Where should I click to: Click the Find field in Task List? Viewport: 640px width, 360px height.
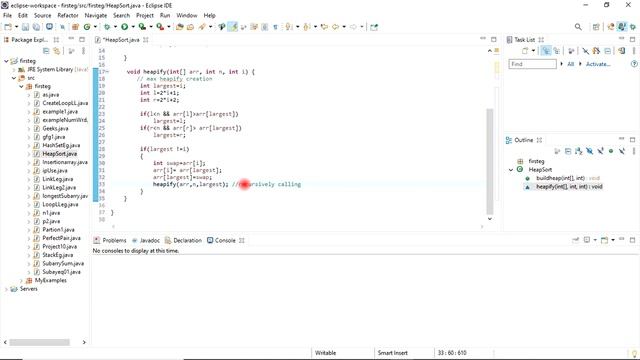click(532, 64)
